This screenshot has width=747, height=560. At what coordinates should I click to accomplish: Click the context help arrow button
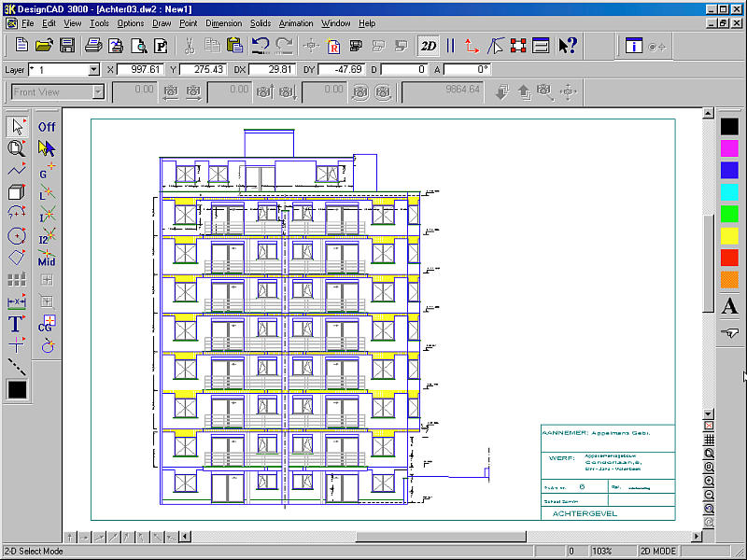(x=568, y=45)
